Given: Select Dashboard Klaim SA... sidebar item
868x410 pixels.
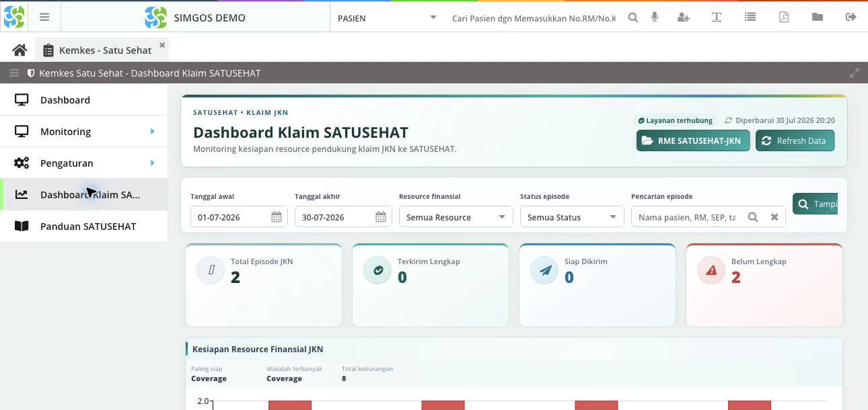Looking at the screenshot, I should (x=83, y=195).
